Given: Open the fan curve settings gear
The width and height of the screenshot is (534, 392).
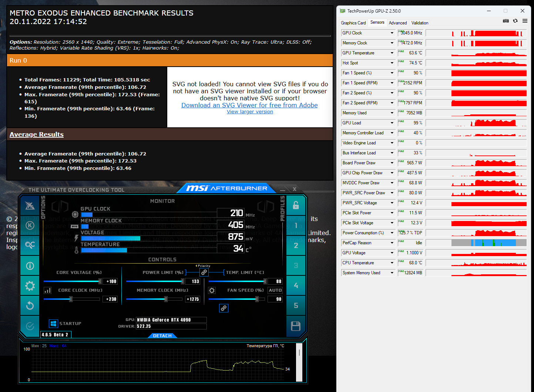Looking at the screenshot, I should pyautogui.click(x=212, y=291).
